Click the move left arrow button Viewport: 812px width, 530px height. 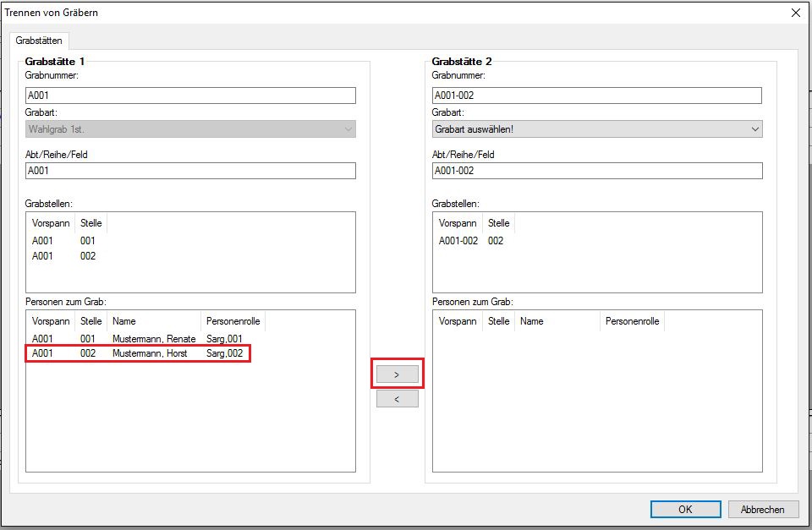click(397, 399)
